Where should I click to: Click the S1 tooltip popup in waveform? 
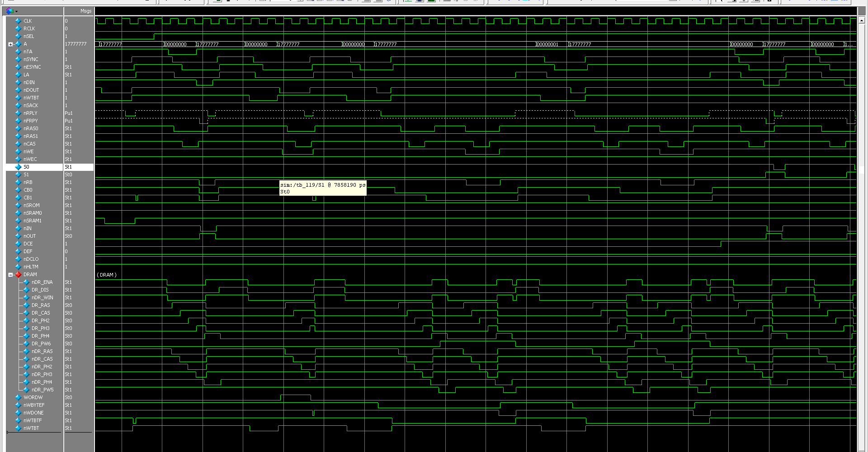click(322, 188)
